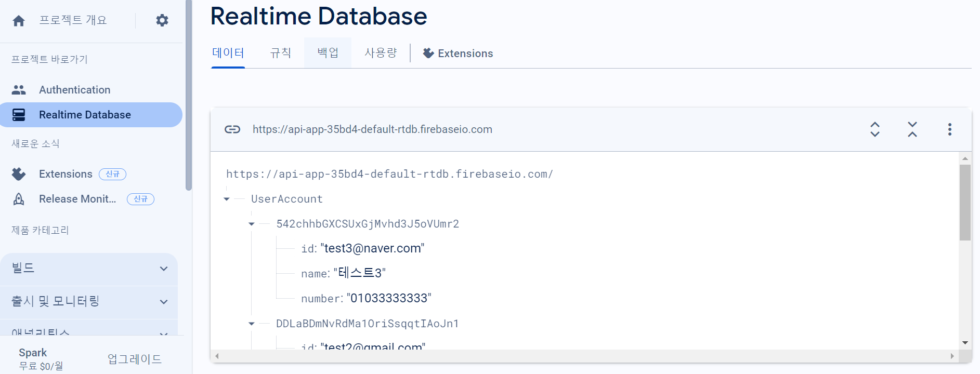Open project settings gear icon

coord(162,20)
